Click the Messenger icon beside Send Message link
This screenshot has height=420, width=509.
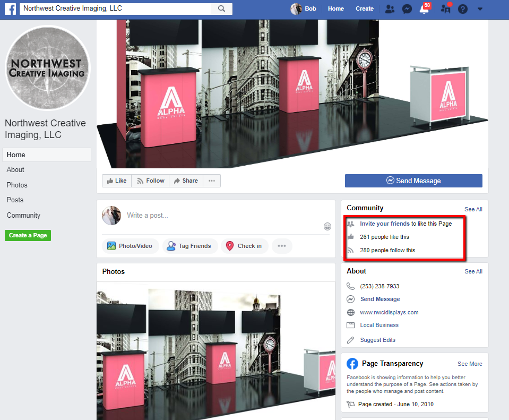point(351,299)
